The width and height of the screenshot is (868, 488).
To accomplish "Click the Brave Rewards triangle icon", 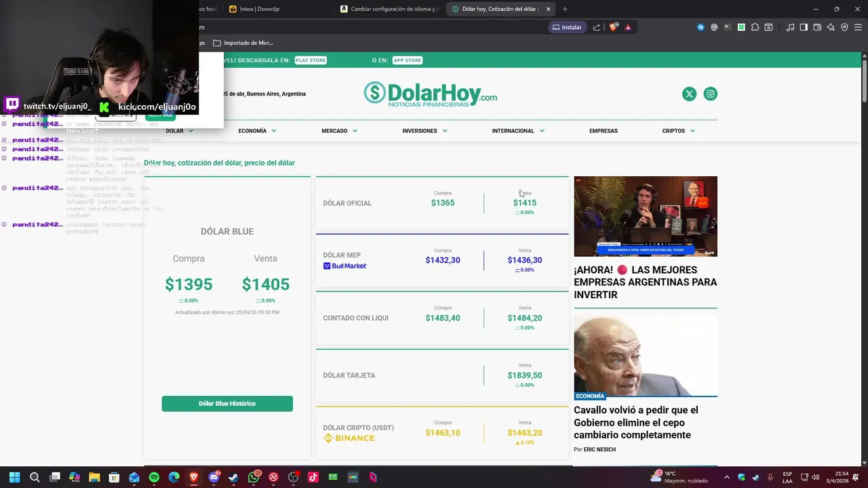I will click(x=628, y=27).
